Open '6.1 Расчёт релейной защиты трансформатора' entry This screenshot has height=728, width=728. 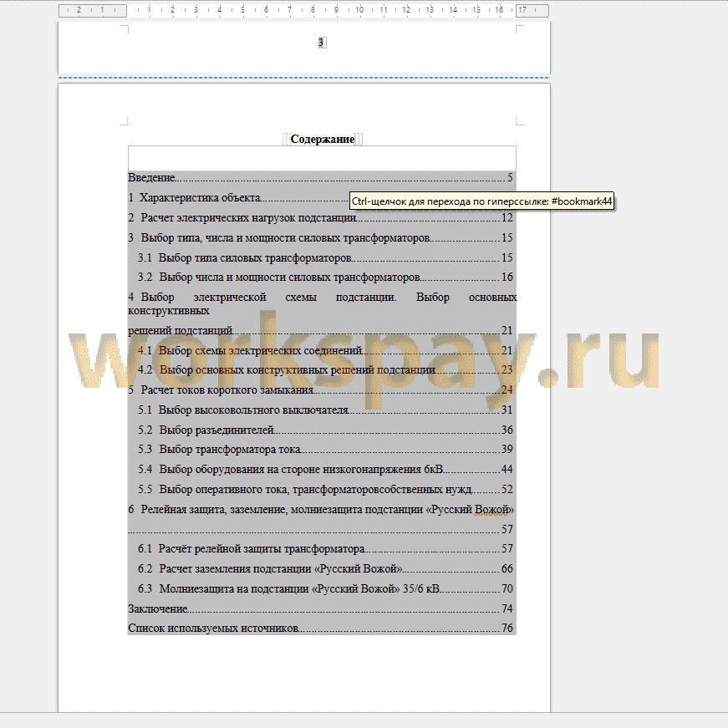coord(325,549)
